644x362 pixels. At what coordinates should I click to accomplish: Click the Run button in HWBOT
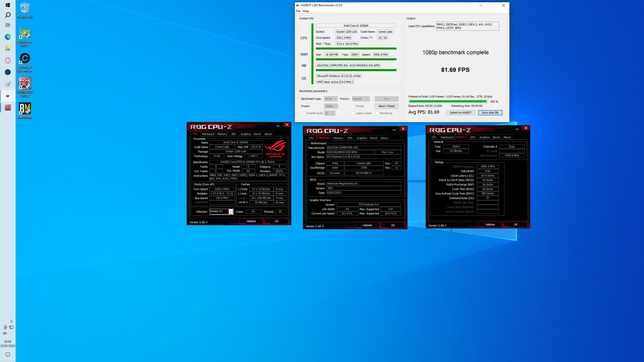(386, 99)
